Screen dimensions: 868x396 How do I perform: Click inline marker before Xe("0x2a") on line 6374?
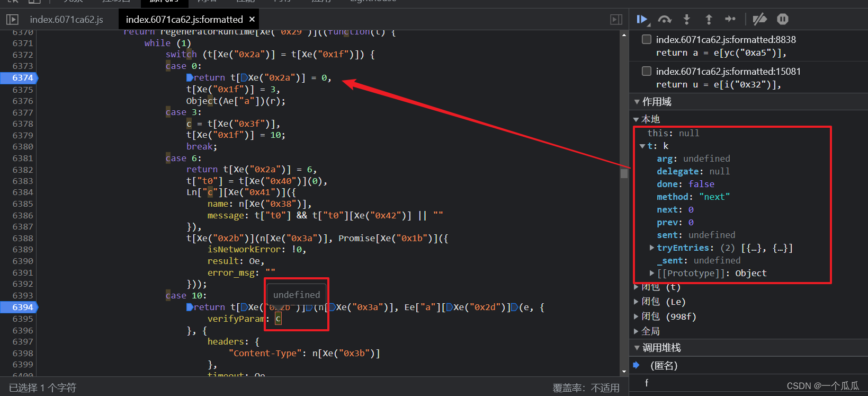(x=245, y=77)
